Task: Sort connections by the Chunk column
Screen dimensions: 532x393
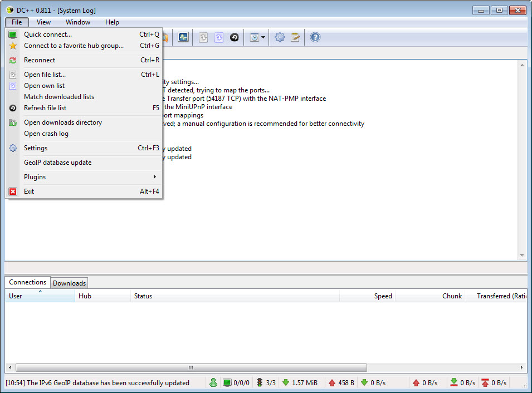Action: tap(430, 296)
